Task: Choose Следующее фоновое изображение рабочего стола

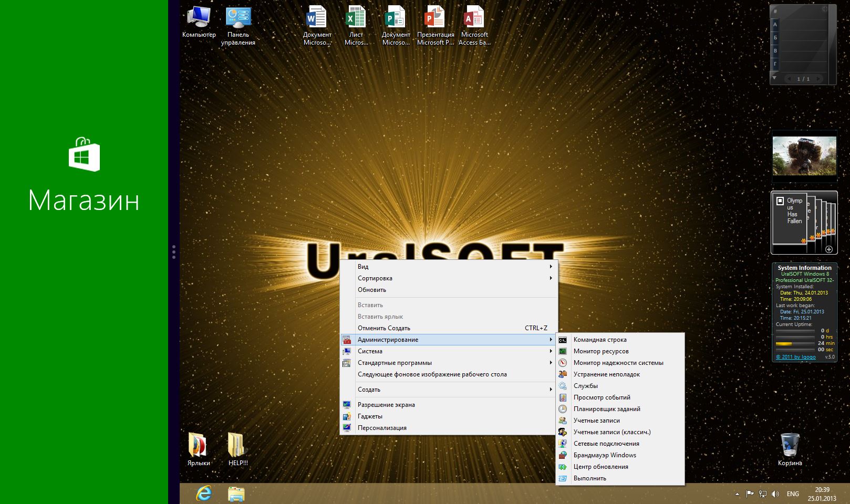Action: (449, 374)
